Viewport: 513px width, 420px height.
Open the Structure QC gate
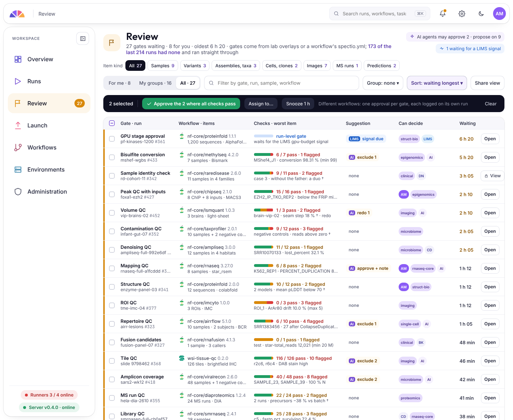point(490,287)
